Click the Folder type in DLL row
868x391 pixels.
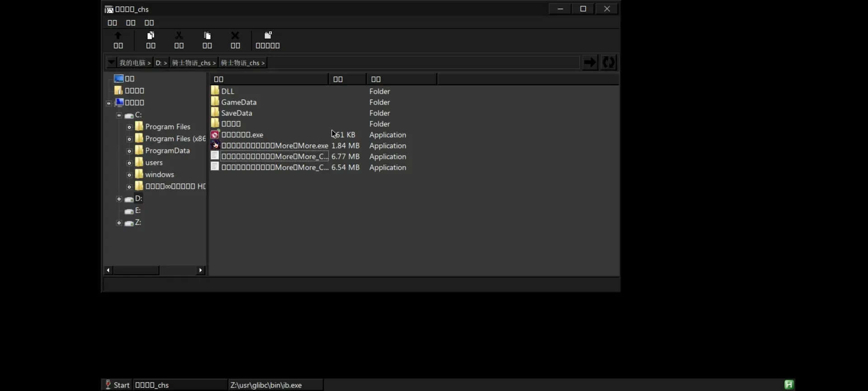[x=380, y=91]
